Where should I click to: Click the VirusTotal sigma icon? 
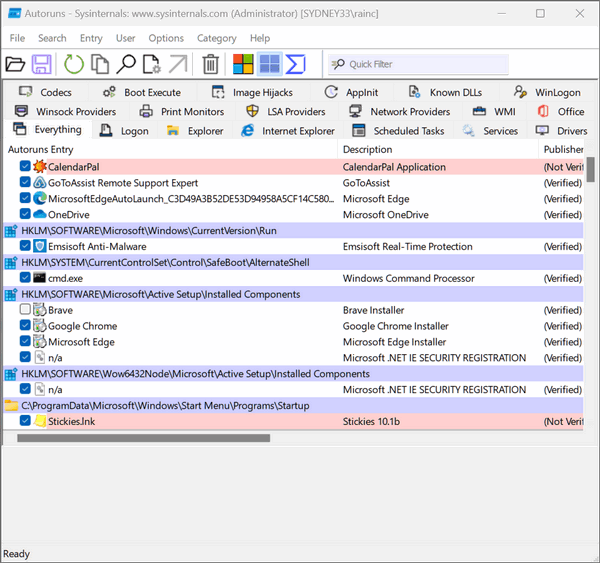[x=295, y=64]
